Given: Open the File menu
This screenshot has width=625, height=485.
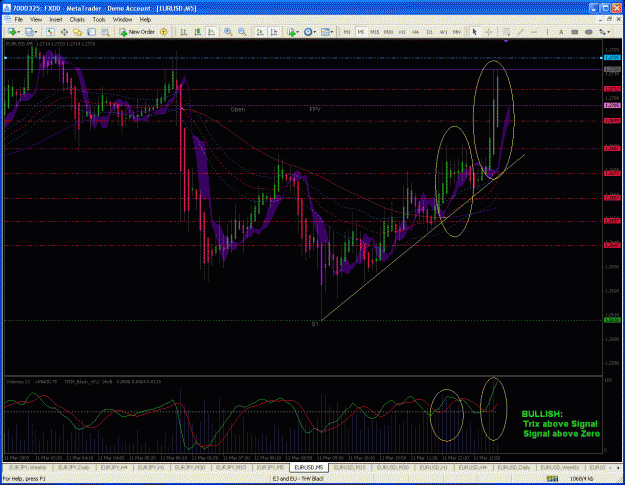Looking at the screenshot, I should pos(18,19).
